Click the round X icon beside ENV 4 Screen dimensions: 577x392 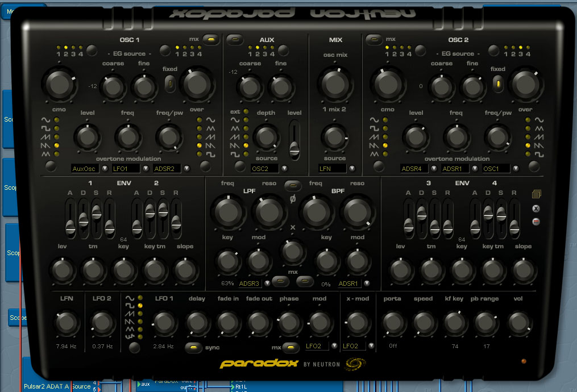pos(536,208)
